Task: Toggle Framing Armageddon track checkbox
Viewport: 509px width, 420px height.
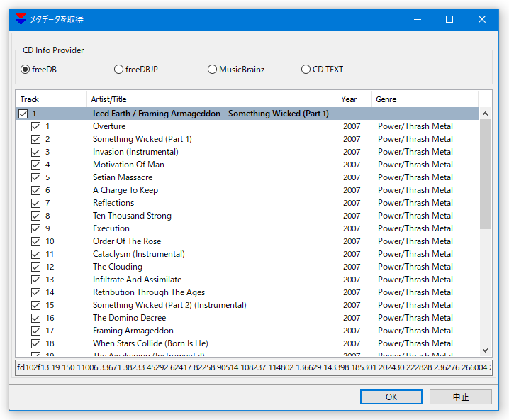Action: [x=35, y=331]
